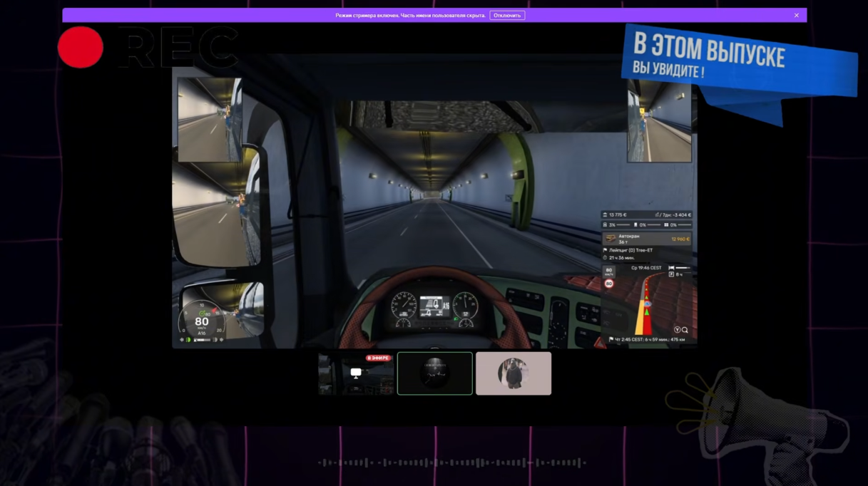The image size is (868, 486).
Task: Click the left turn signal arrow under speedometer
Action: (x=182, y=340)
